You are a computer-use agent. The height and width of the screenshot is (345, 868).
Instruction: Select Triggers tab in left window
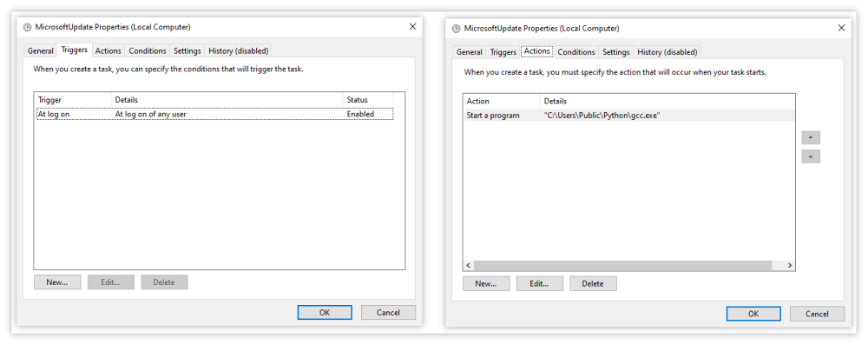tap(74, 50)
